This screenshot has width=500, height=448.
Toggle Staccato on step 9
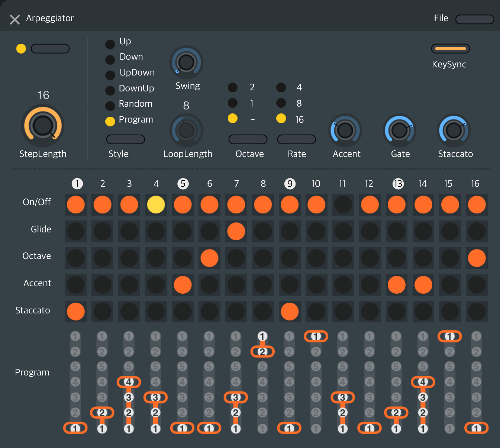tap(290, 312)
